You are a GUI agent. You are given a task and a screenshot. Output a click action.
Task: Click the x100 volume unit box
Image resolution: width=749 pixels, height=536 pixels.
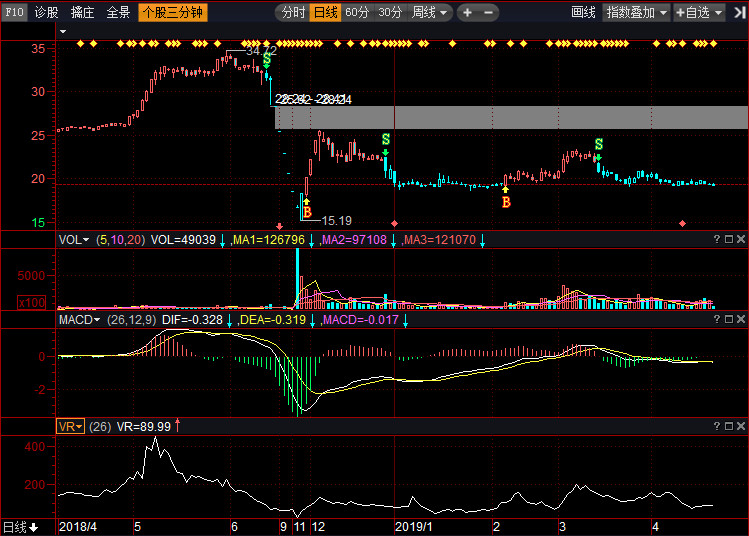32,302
